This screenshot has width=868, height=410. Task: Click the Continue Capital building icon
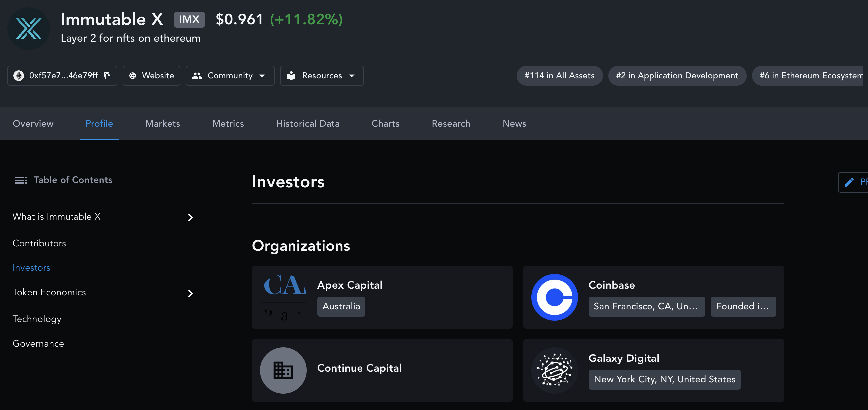[x=283, y=370]
